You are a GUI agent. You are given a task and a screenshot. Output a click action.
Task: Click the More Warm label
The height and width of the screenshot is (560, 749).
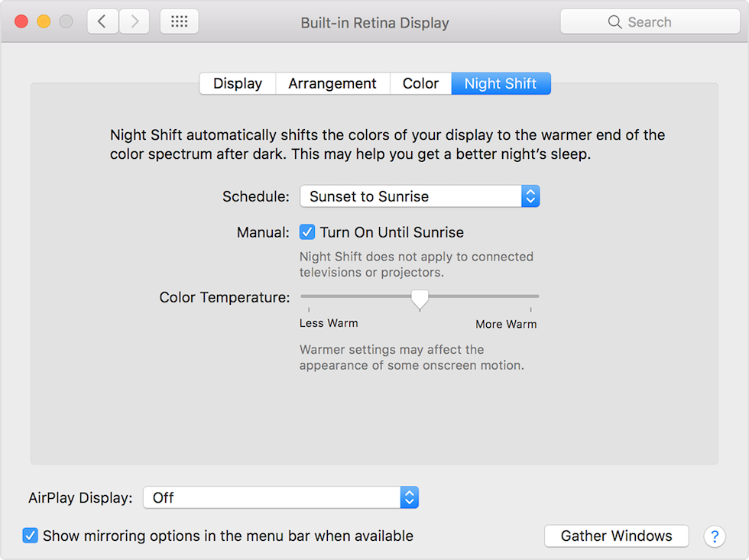506,324
